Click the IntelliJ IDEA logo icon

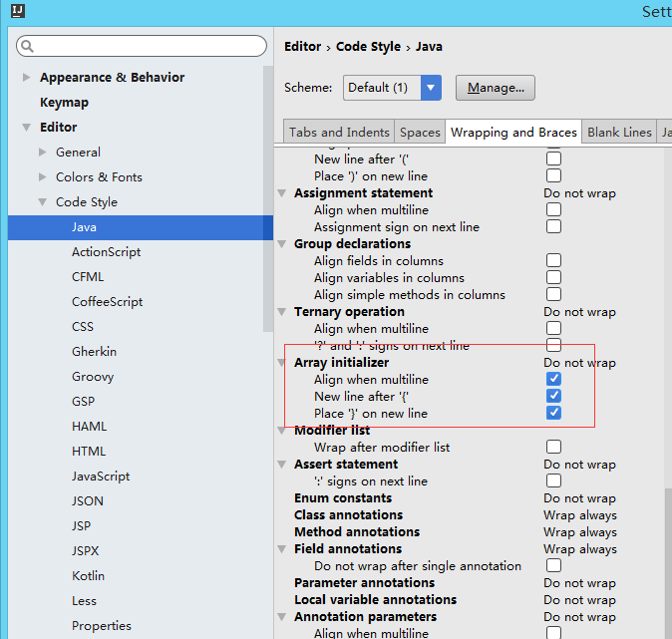coord(18,11)
